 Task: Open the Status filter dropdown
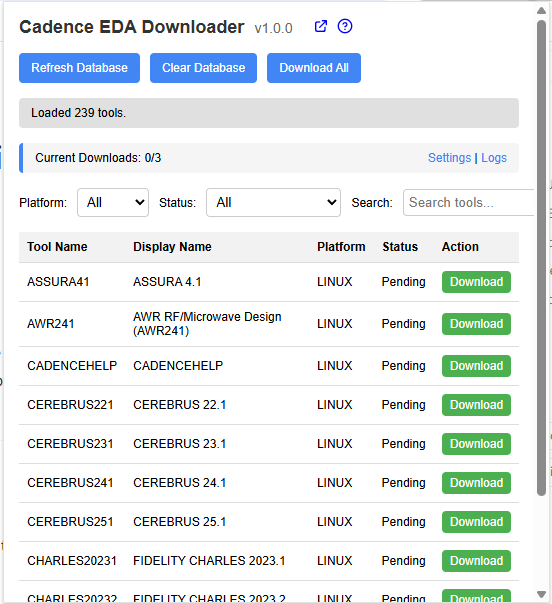(273, 203)
